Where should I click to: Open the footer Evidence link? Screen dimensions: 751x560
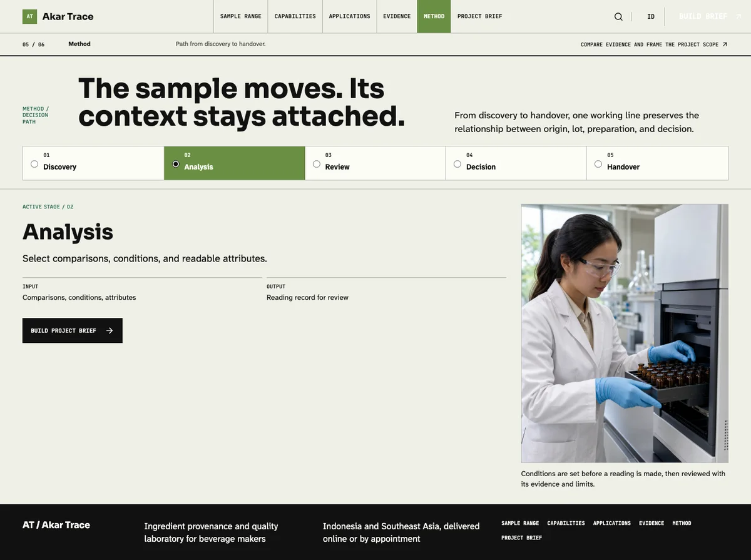pyautogui.click(x=651, y=523)
